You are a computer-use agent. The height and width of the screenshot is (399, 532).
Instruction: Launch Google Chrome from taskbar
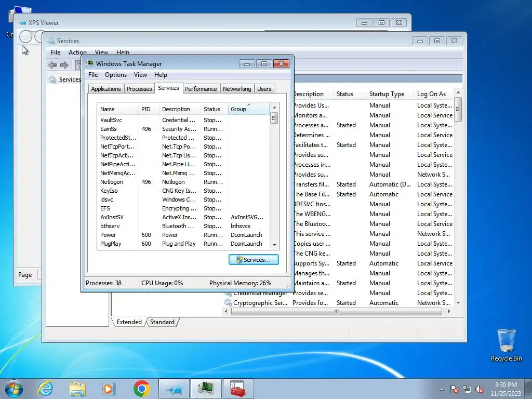(141, 389)
